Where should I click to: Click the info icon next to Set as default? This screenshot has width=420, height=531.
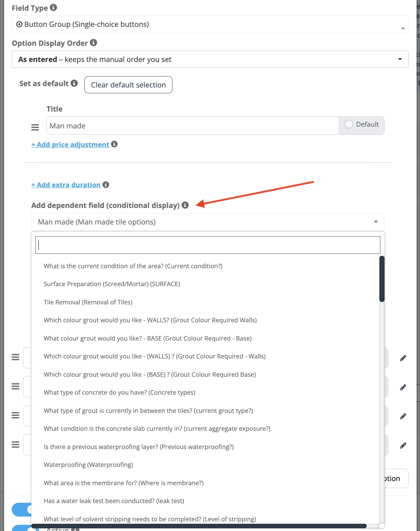75,83
